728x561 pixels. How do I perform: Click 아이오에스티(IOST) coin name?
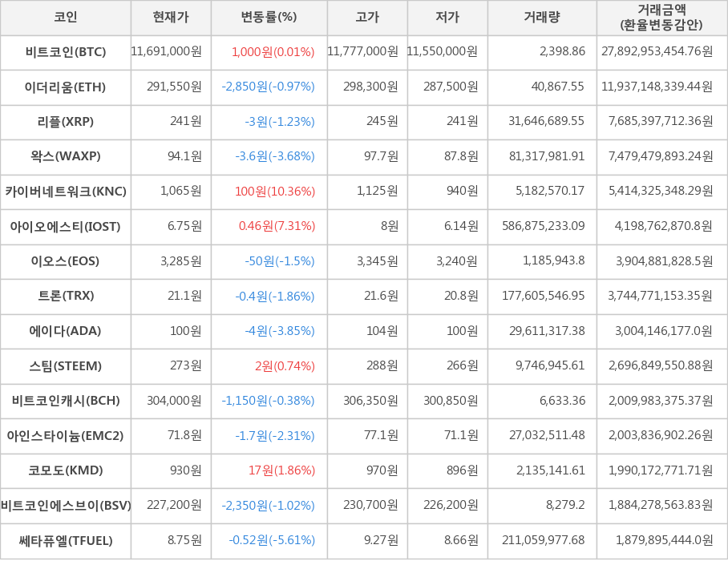tap(66, 227)
